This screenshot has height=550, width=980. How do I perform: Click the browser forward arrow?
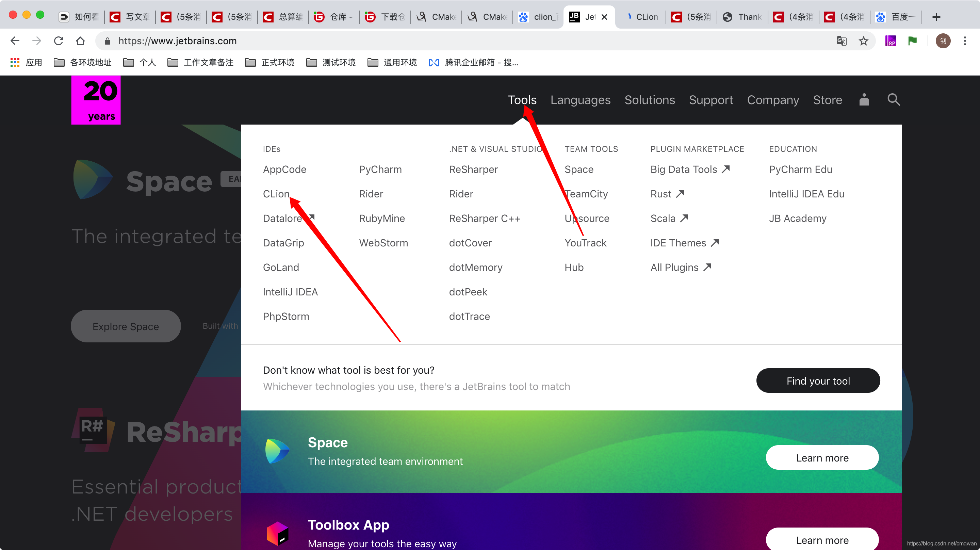(36, 41)
